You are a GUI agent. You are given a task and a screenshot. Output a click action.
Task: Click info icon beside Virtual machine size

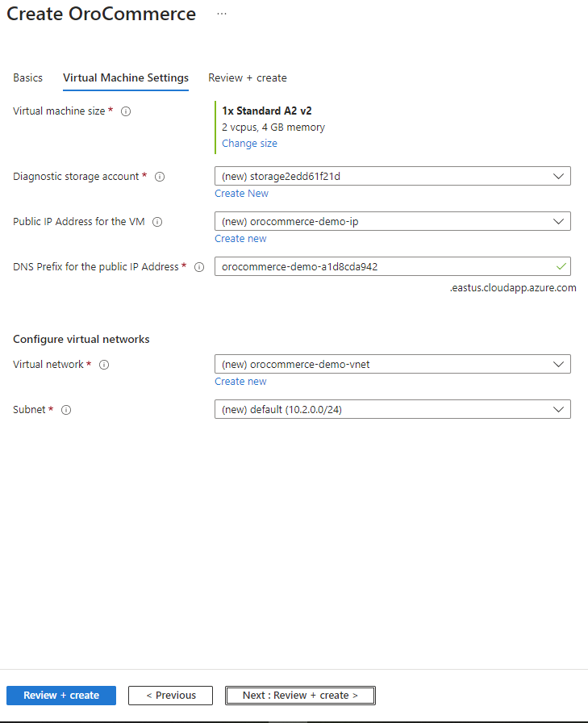126,111
